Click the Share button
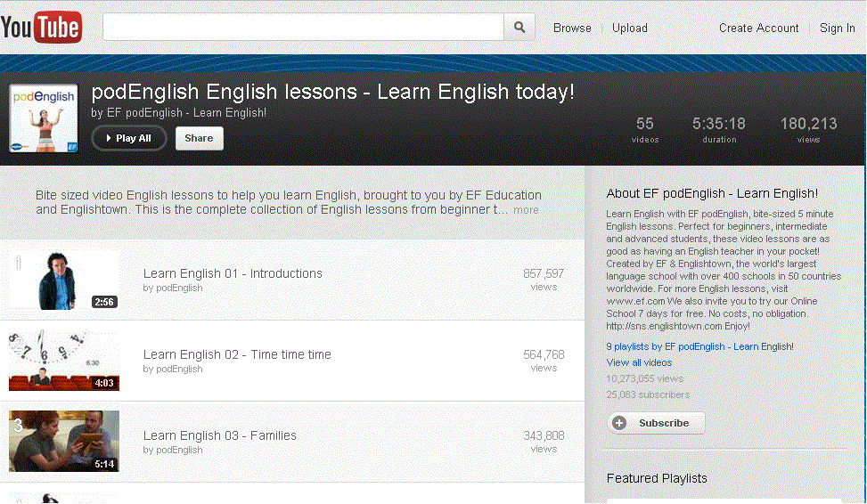Viewport: 867px width, 504px height. click(199, 138)
